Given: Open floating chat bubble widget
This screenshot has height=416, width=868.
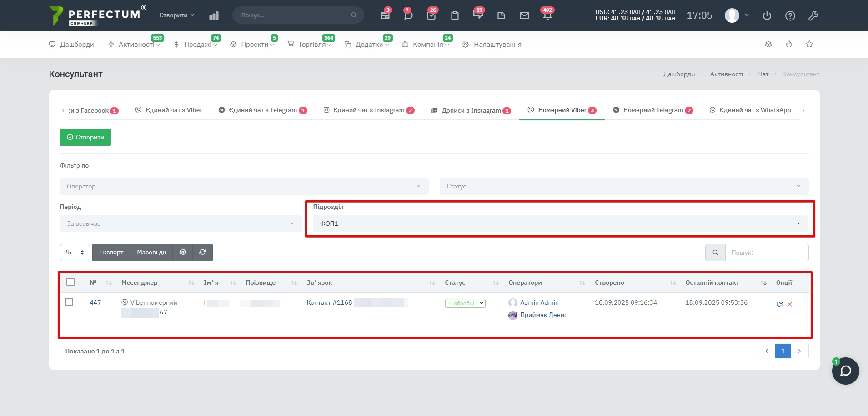Looking at the screenshot, I should click(845, 371).
